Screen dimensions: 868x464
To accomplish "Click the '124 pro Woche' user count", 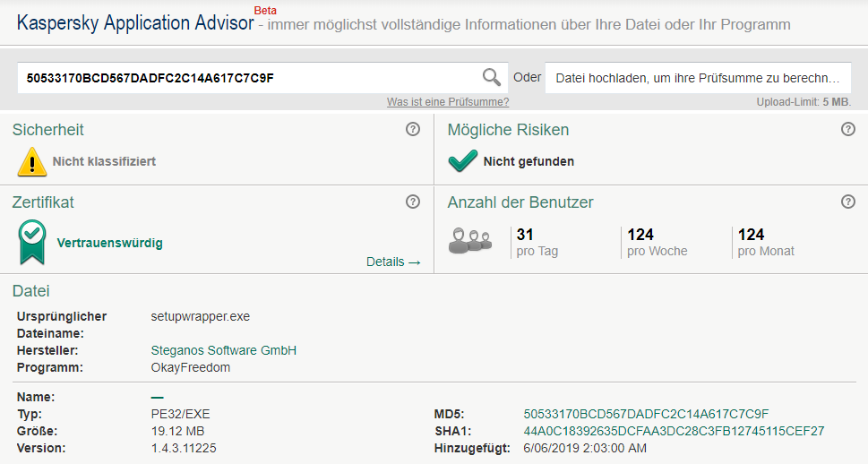I will (657, 243).
